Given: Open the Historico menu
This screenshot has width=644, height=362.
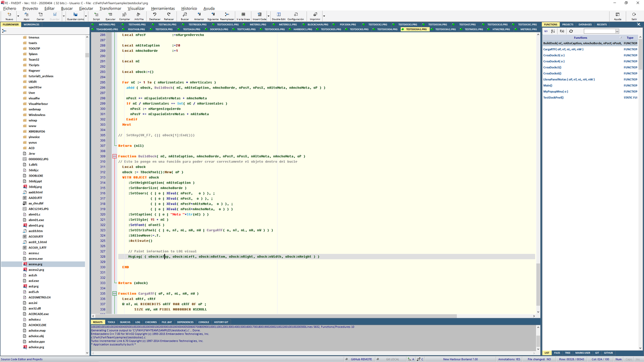Looking at the screenshot, I should click(189, 9).
